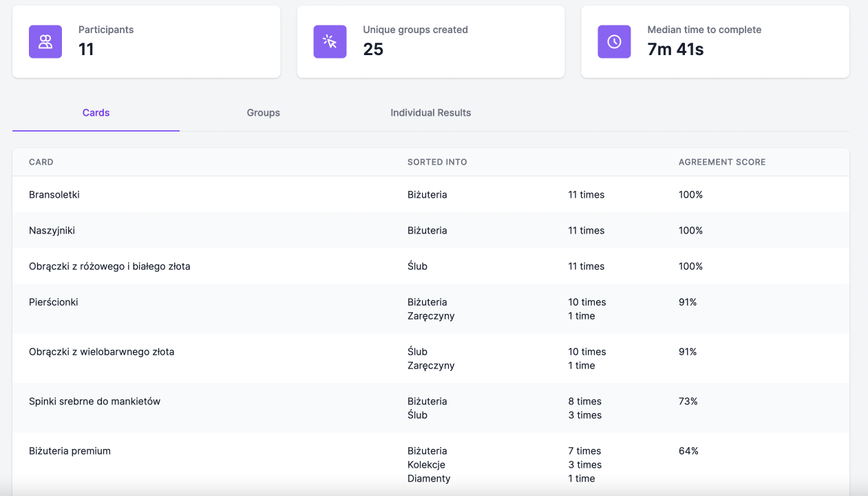Switch to the Groups tab
Image resolution: width=868 pixels, height=496 pixels.
pyautogui.click(x=263, y=113)
